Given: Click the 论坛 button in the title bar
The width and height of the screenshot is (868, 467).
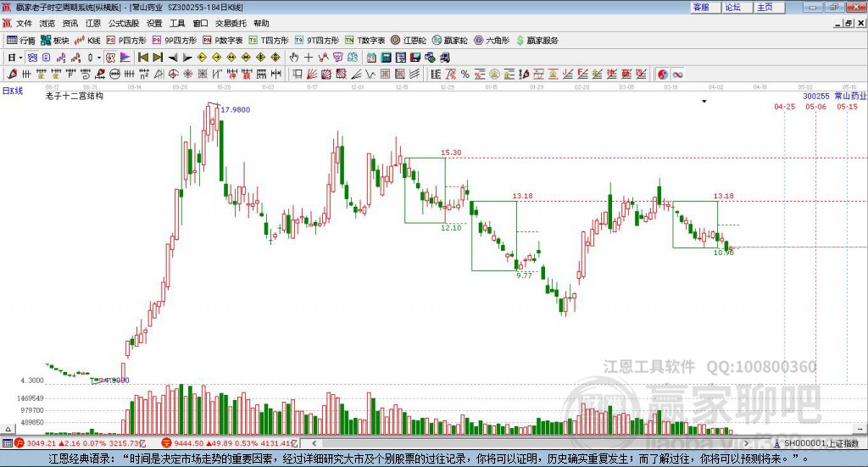Looking at the screenshot, I should pos(737,7).
